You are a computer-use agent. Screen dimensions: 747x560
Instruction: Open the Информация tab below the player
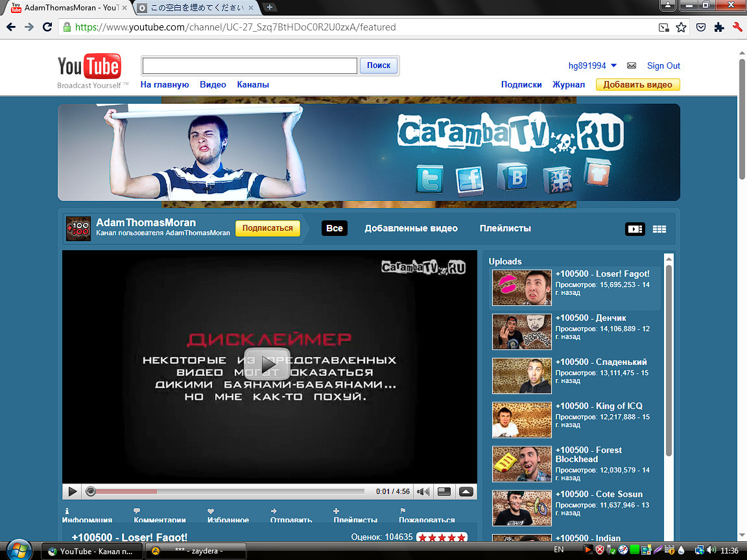[87, 516]
